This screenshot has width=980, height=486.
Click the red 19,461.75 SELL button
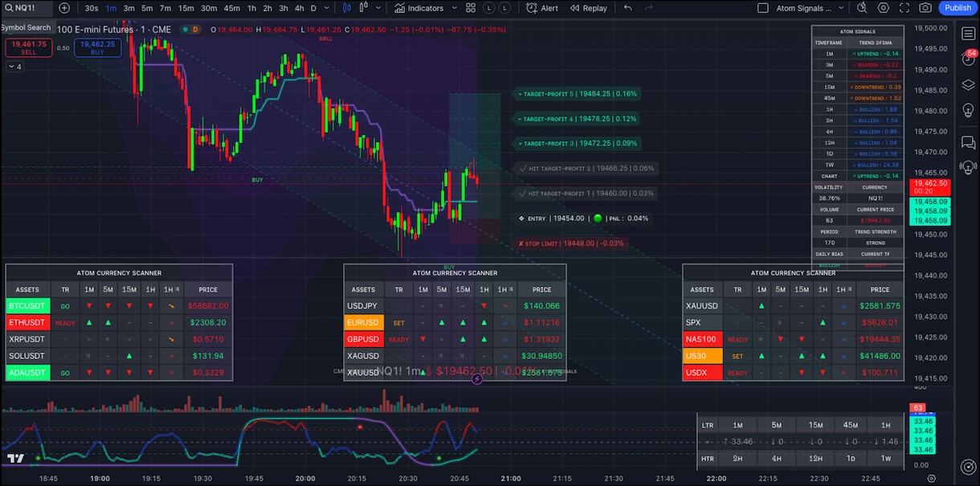click(x=29, y=47)
